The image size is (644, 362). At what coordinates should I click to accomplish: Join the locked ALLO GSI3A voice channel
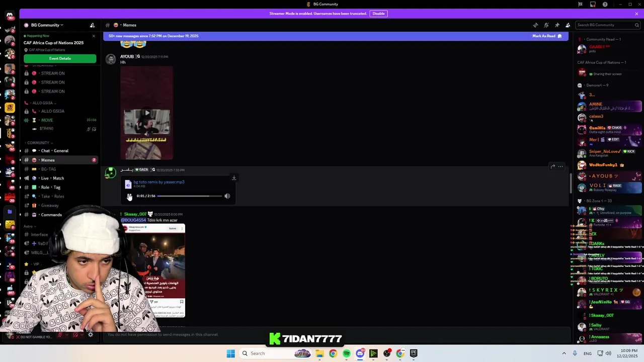(x=60, y=111)
